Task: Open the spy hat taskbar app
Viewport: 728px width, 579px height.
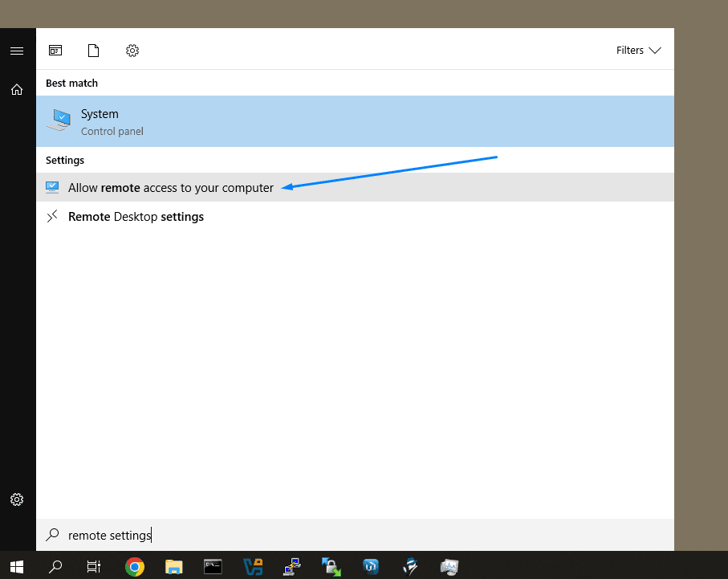Action: coord(410,567)
